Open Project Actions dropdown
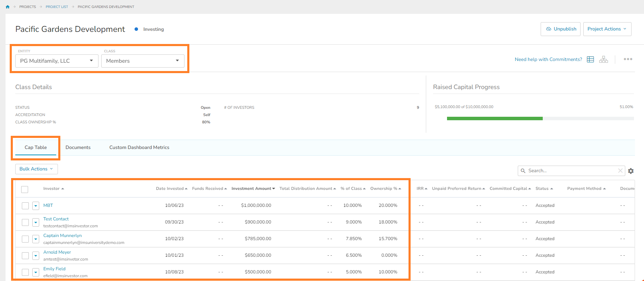644x281 pixels. coord(607,29)
